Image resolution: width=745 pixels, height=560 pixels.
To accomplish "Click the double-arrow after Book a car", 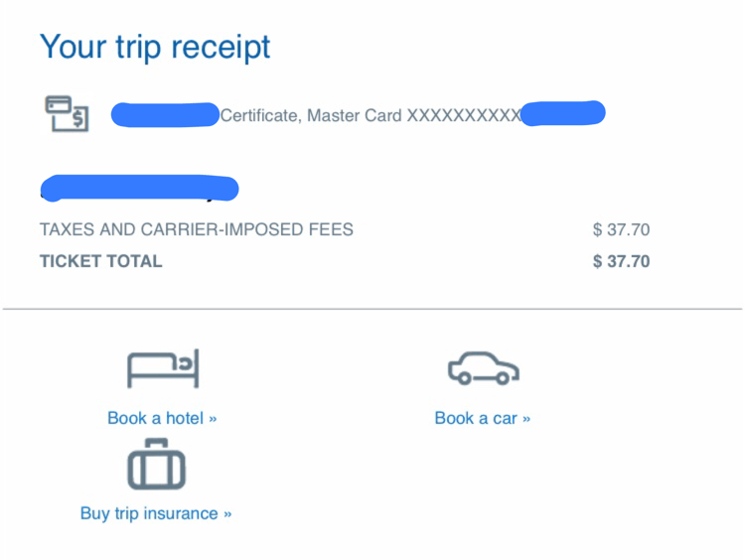I will (525, 419).
